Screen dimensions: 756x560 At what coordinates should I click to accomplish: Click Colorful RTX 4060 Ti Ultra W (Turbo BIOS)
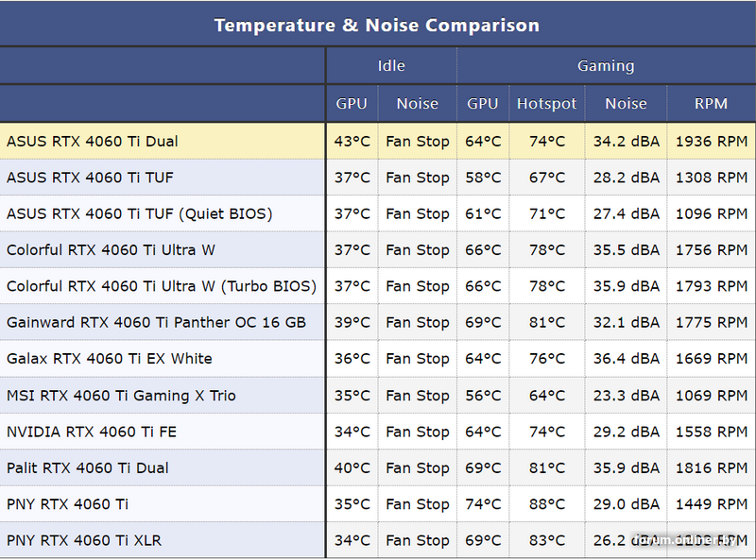[162, 286]
